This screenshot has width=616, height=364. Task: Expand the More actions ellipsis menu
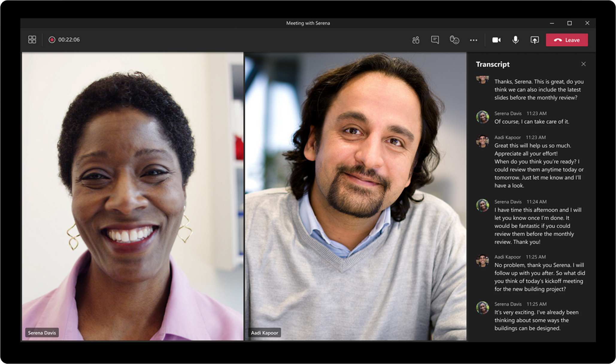tap(473, 40)
